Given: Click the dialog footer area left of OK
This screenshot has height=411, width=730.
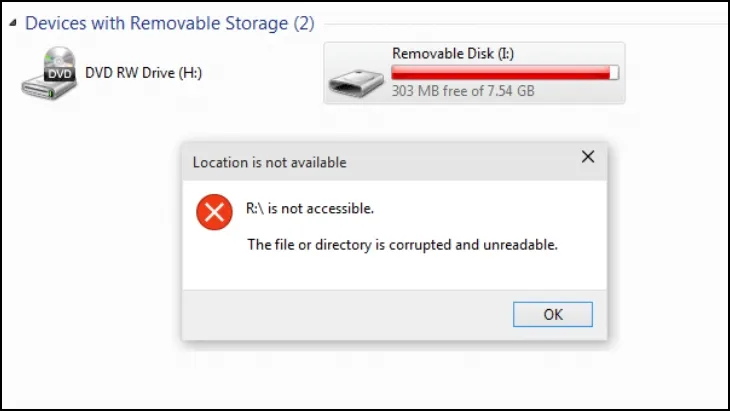Looking at the screenshot, I should 350,314.
